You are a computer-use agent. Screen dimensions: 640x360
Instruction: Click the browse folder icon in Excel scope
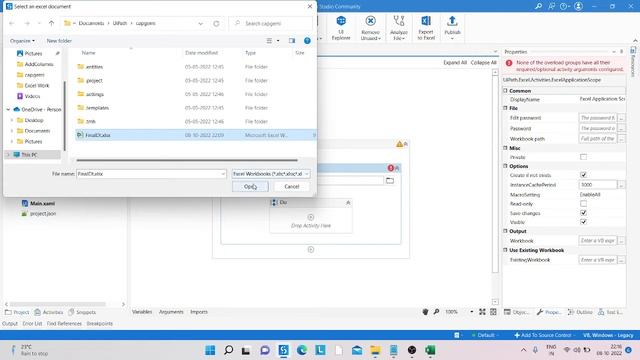(x=390, y=180)
